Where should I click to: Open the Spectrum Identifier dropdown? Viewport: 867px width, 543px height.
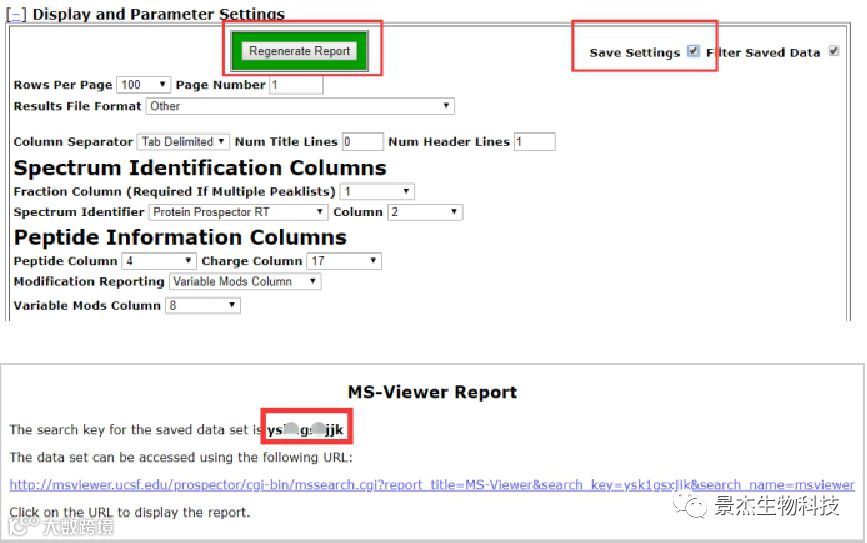click(238, 212)
